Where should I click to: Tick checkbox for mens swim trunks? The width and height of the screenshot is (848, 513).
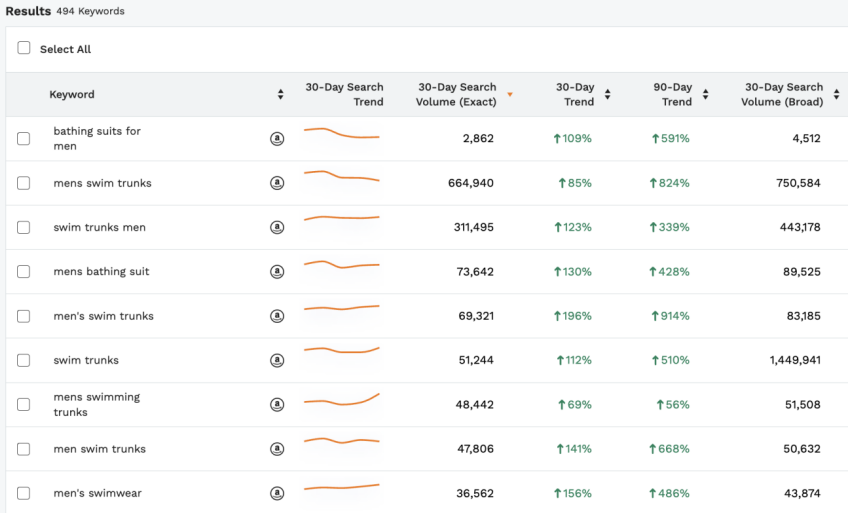tap(23, 183)
